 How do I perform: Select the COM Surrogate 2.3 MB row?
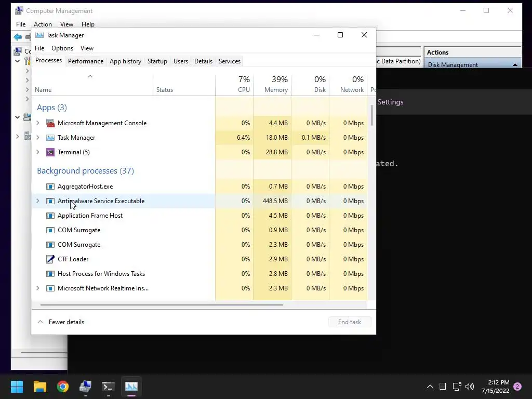pos(200,245)
